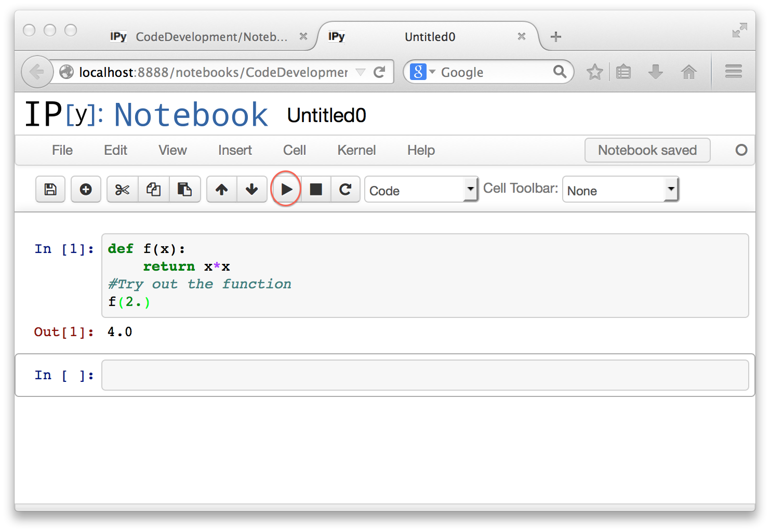Open the cell type dropdown showing Code
Viewport: 770px width, 532px height.
point(421,190)
